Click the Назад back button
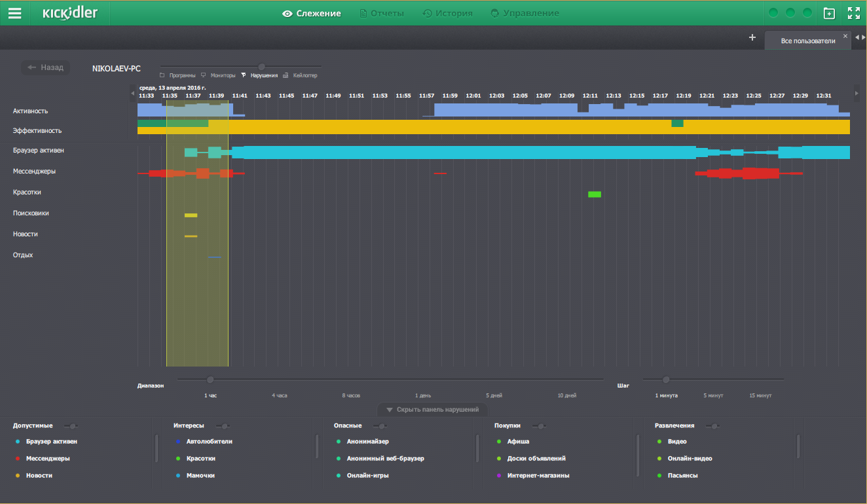867x504 pixels. (45, 67)
